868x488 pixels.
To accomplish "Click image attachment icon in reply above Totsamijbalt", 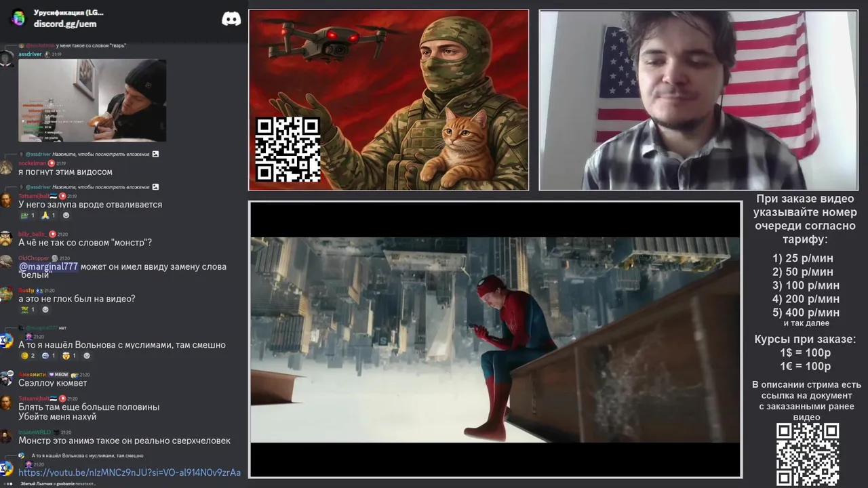I will coord(155,186).
